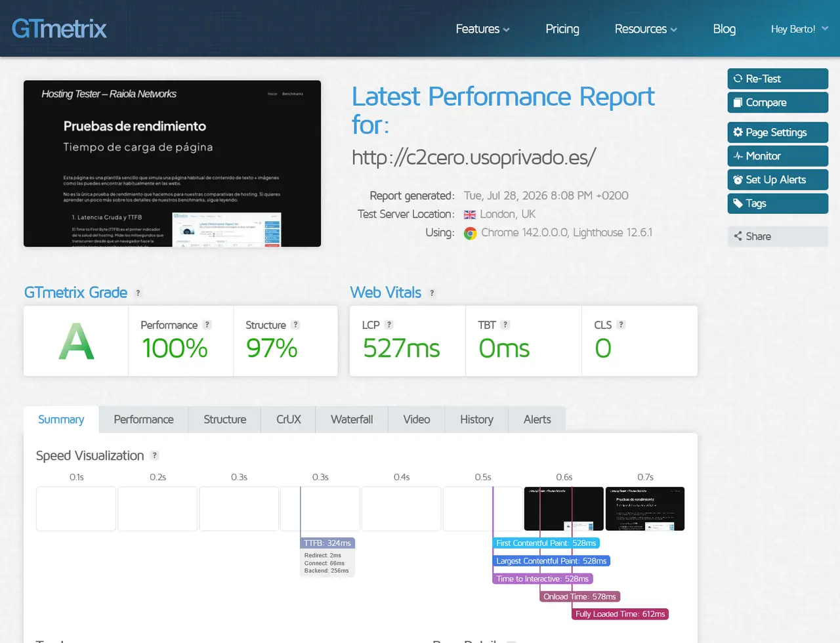Click the grade letter A
The image size is (840, 643).
[x=76, y=342]
